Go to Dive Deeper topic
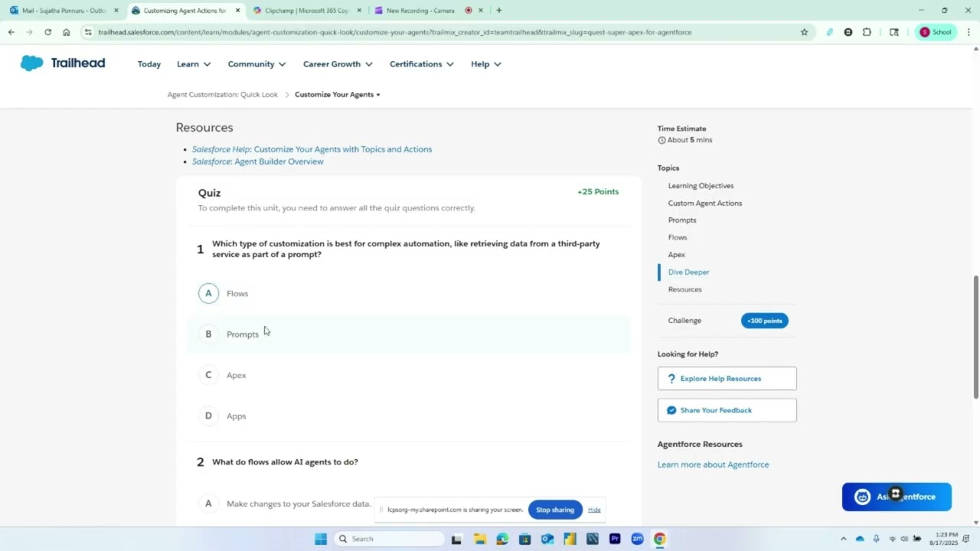 tap(688, 272)
